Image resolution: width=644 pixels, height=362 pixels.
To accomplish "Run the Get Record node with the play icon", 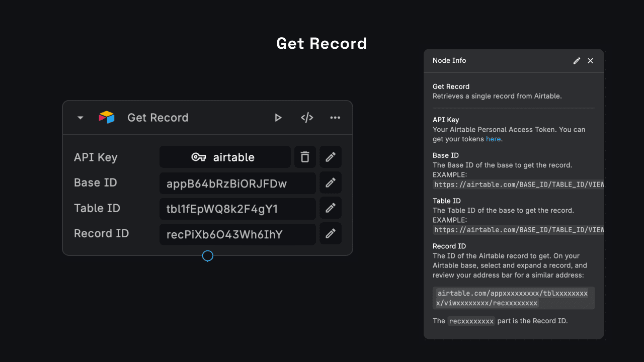I will coord(278,117).
